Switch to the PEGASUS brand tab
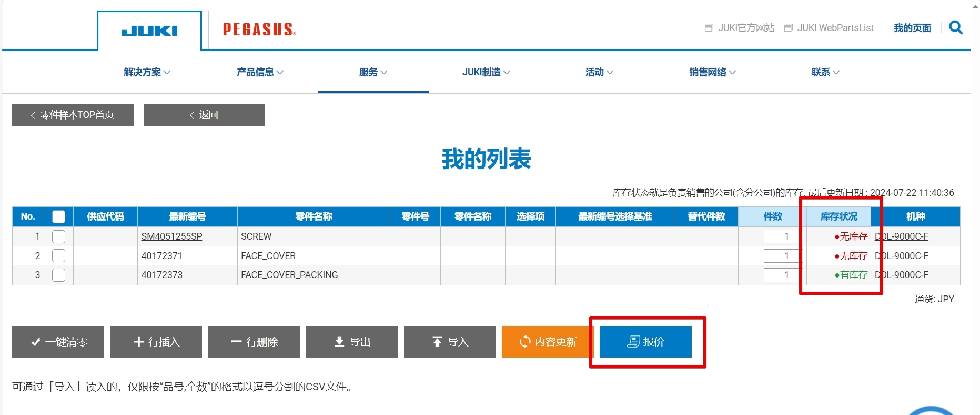The image size is (980, 415). pyautogui.click(x=259, y=30)
